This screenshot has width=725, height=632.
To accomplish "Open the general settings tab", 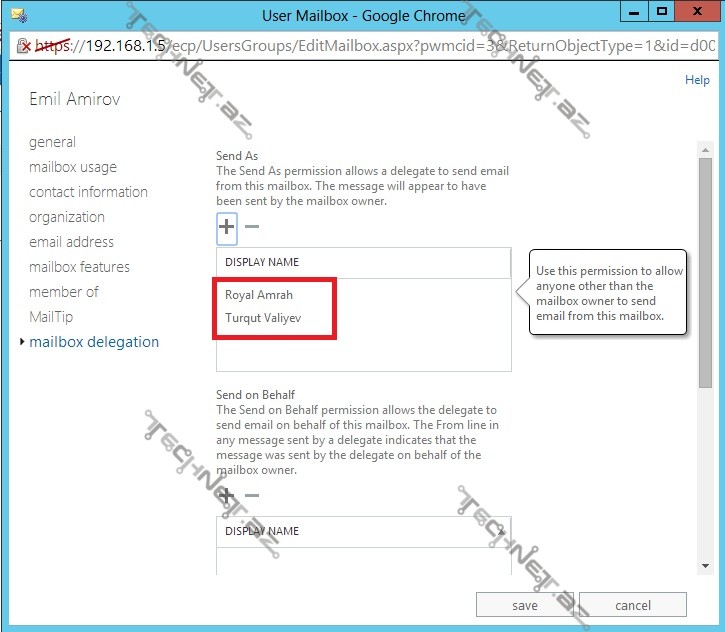I will coord(52,142).
